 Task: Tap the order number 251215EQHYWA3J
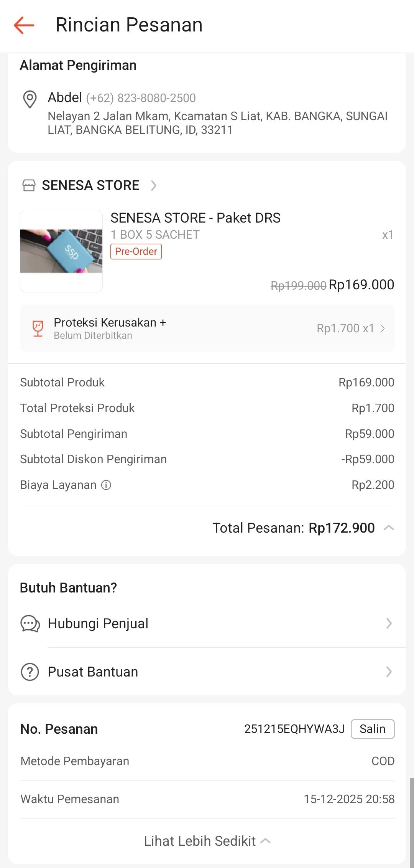294,729
